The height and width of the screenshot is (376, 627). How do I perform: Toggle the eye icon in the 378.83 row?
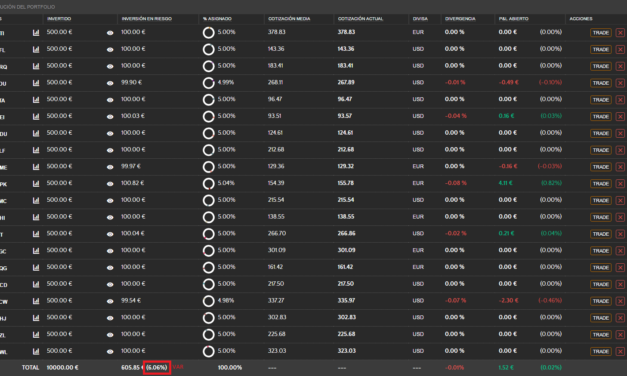coord(110,33)
